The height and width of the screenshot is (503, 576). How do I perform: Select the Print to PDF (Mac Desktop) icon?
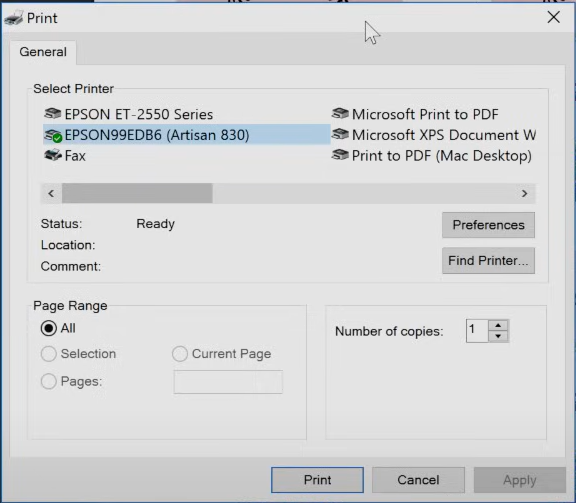point(340,155)
